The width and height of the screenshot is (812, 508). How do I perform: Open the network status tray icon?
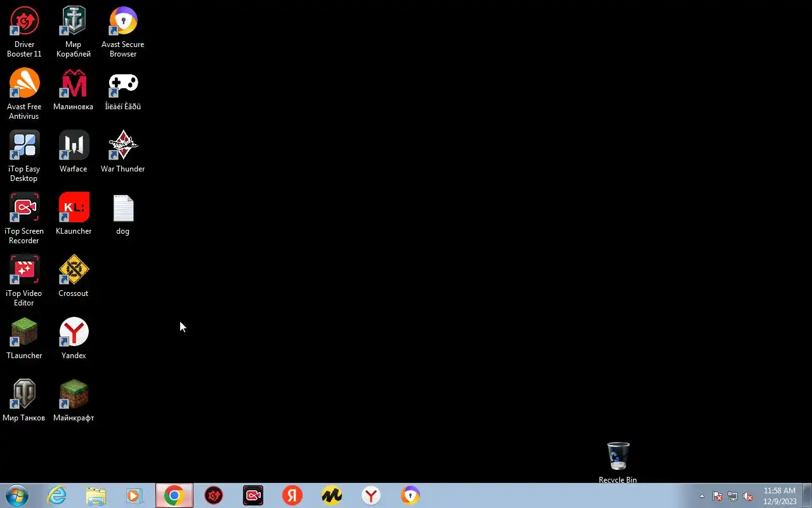click(733, 496)
